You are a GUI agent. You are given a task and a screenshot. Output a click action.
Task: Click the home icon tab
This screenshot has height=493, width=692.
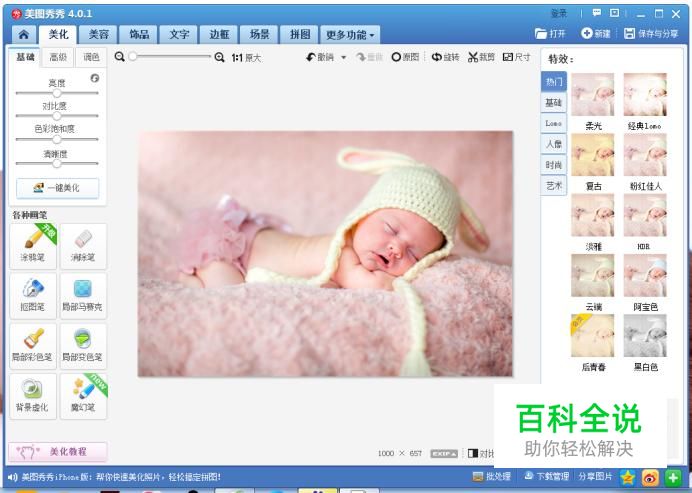(x=24, y=34)
